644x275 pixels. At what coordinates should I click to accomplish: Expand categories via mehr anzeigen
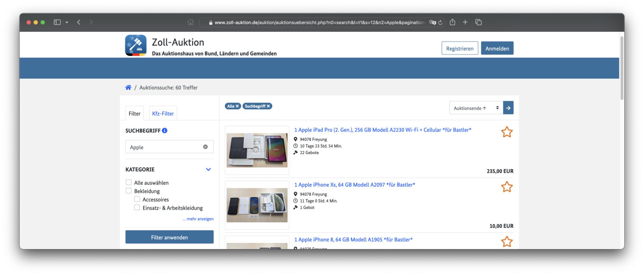(x=199, y=219)
